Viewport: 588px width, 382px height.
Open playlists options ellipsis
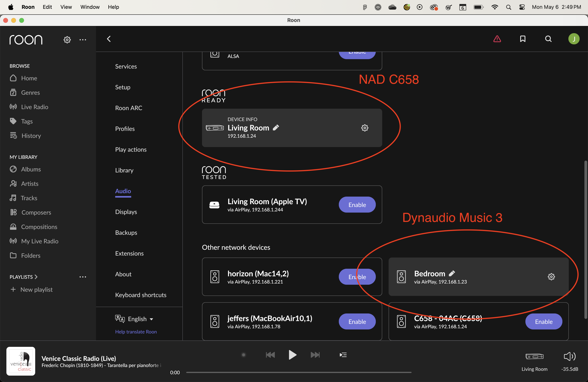click(x=83, y=277)
